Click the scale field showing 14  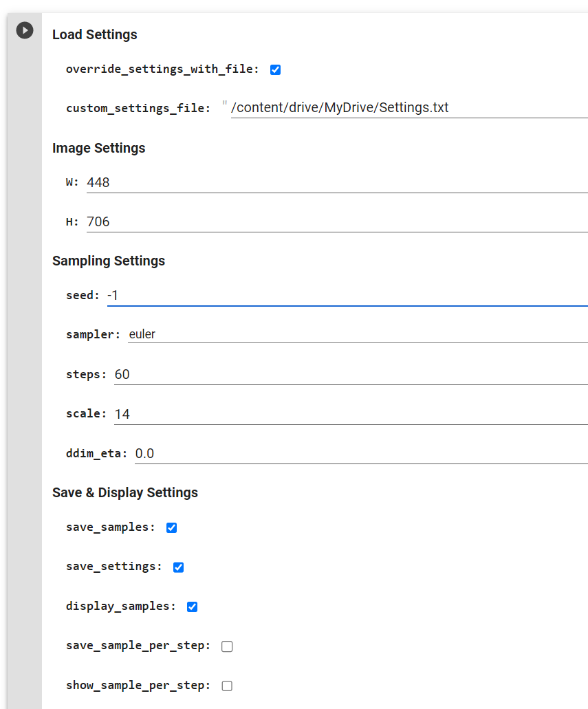click(351, 414)
